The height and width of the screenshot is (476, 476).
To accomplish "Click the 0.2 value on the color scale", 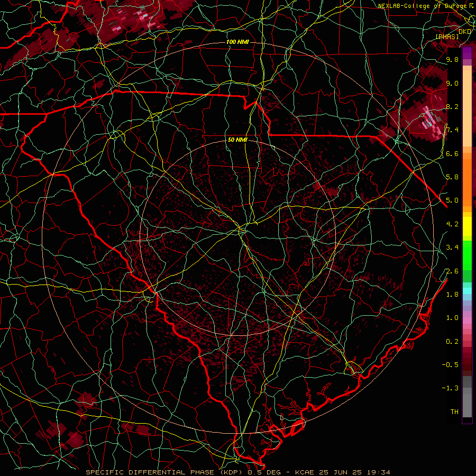I will pos(452,342).
